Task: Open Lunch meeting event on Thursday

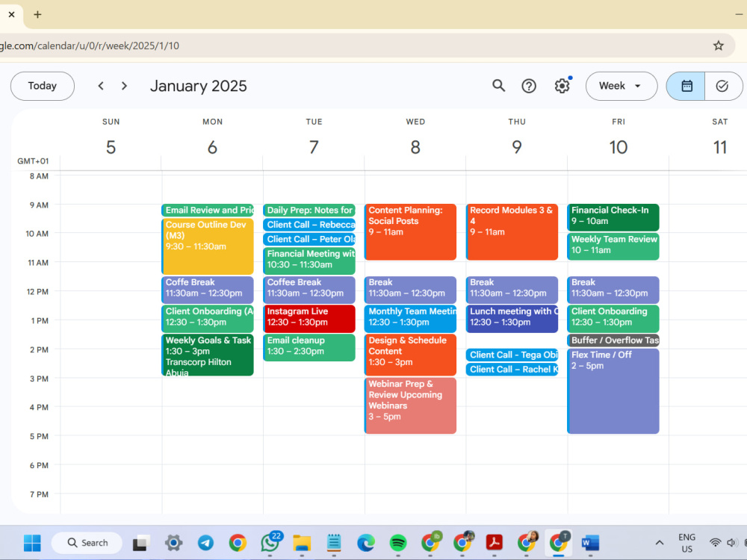Action: tap(512, 319)
